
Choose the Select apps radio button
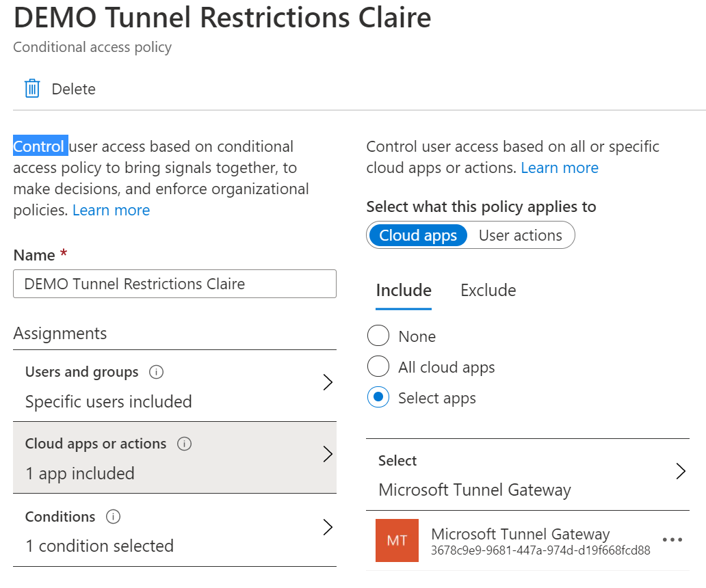point(378,397)
